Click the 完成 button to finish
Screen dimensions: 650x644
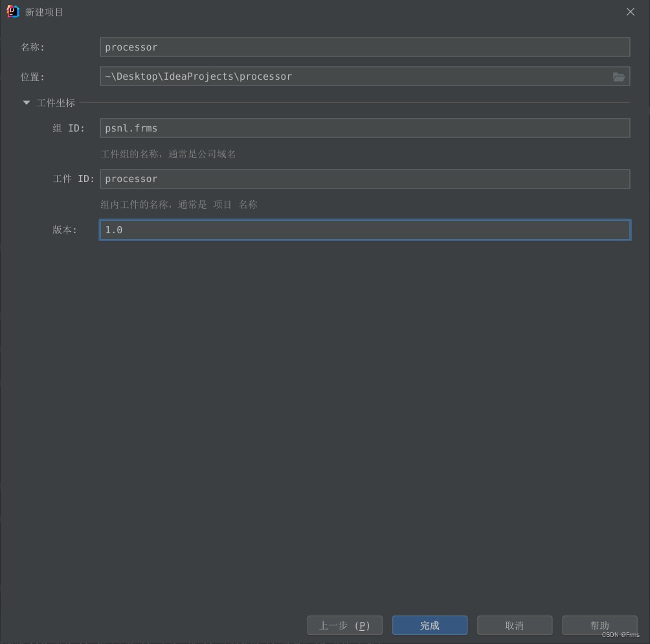429,625
